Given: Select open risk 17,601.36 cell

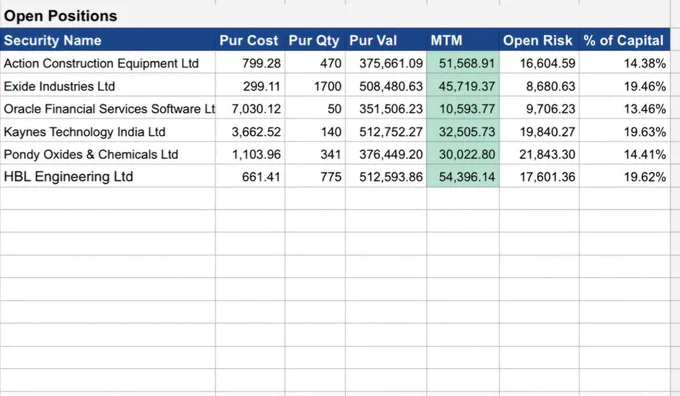Looking at the screenshot, I should click(539, 177).
